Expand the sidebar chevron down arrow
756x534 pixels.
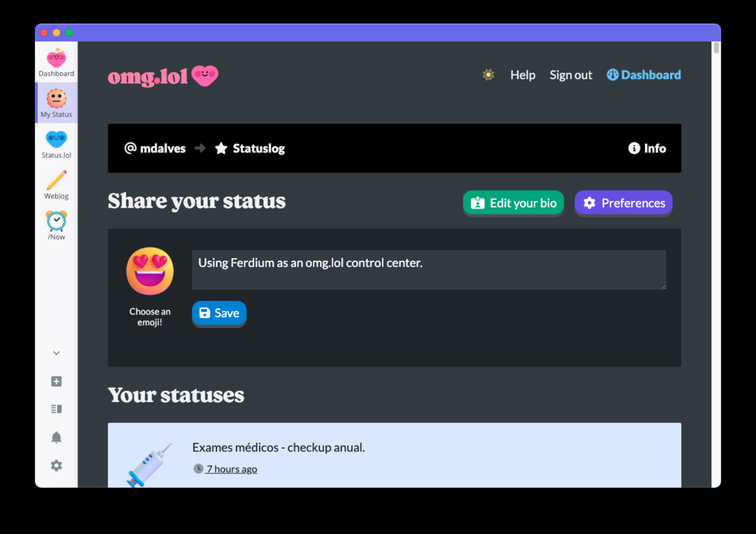click(56, 354)
